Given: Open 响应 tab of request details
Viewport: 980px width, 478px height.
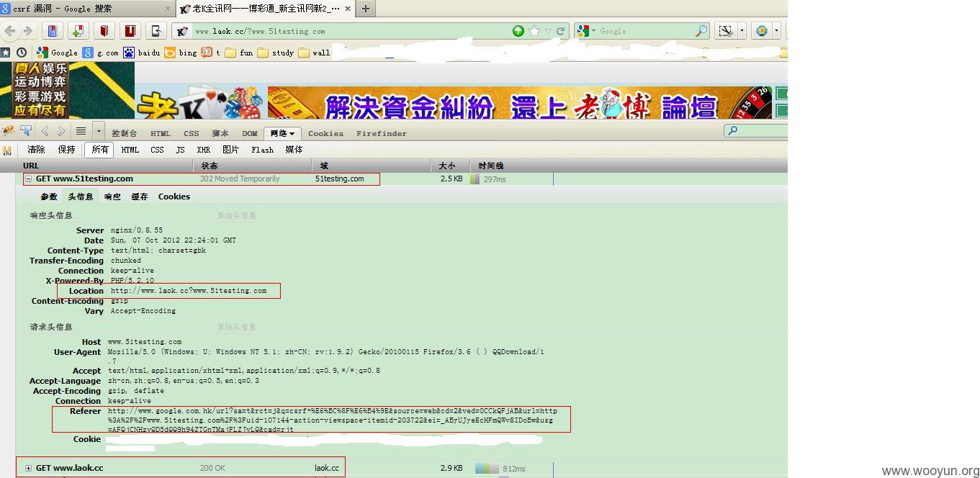Looking at the screenshot, I should click(112, 197).
